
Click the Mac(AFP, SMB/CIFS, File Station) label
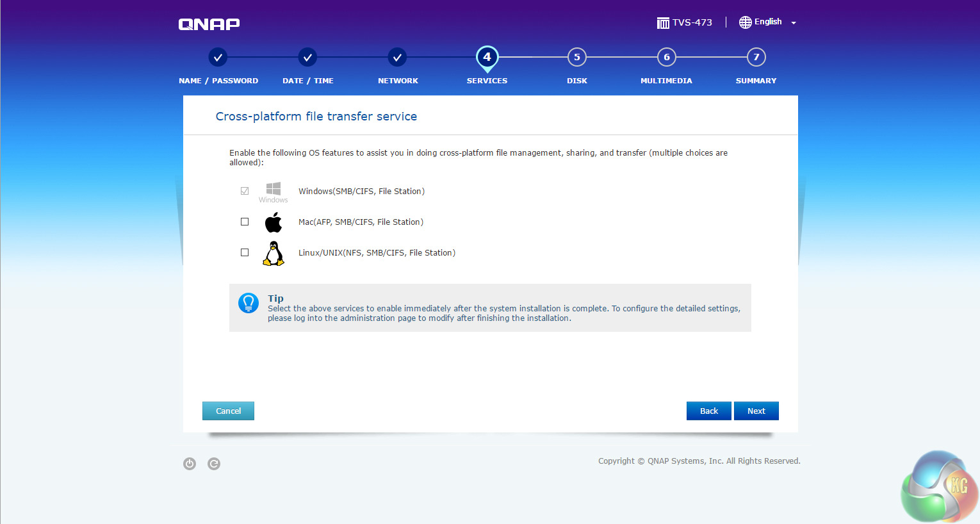(x=361, y=222)
